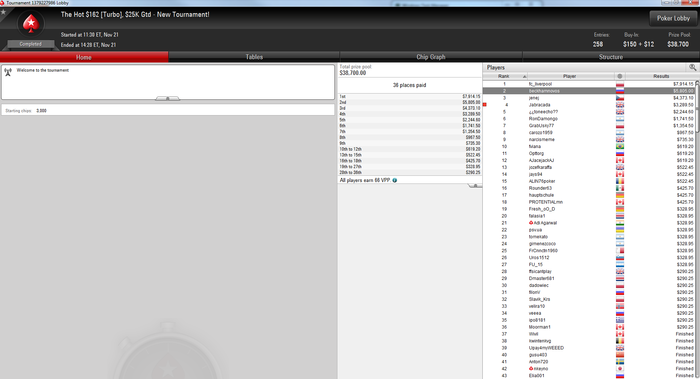Collapse the prize payouts panel handle
Viewport: 700px width, 379px height.
(x=475, y=185)
